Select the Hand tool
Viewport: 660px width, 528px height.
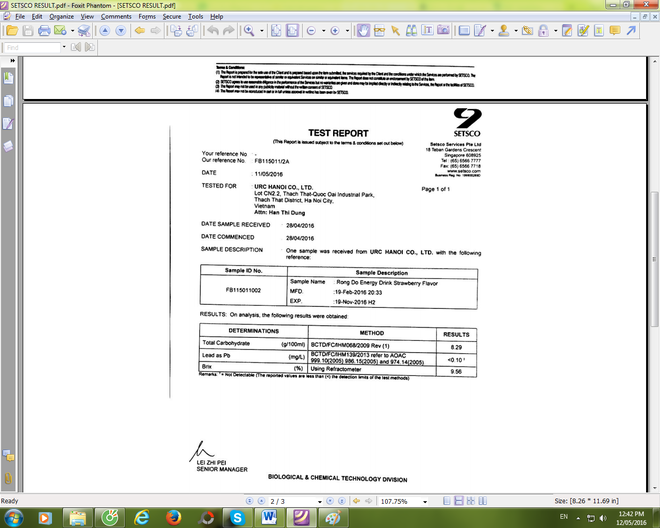[x=363, y=31]
